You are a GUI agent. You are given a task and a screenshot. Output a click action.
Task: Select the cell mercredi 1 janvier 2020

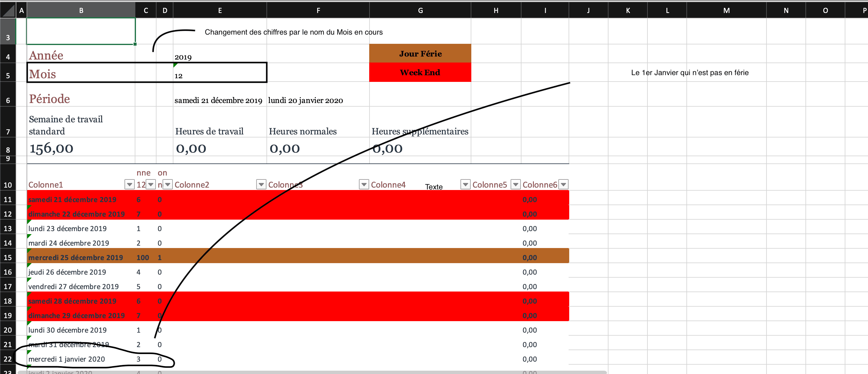(x=67, y=359)
